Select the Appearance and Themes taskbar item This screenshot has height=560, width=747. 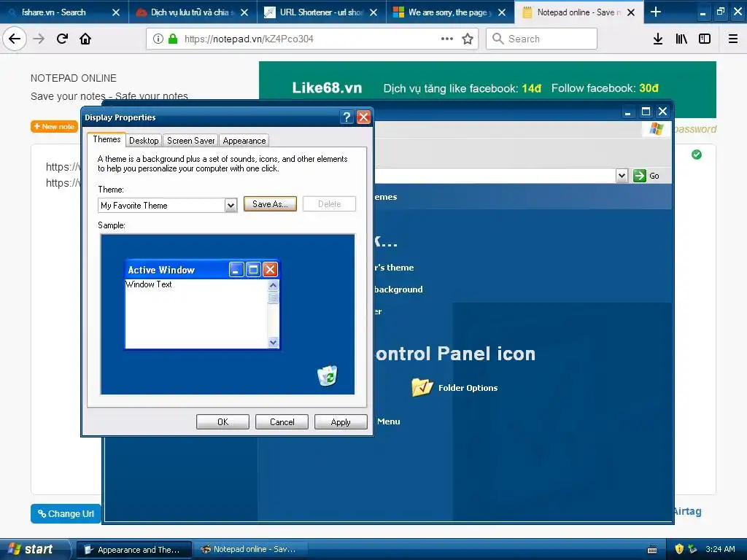tap(134, 550)
